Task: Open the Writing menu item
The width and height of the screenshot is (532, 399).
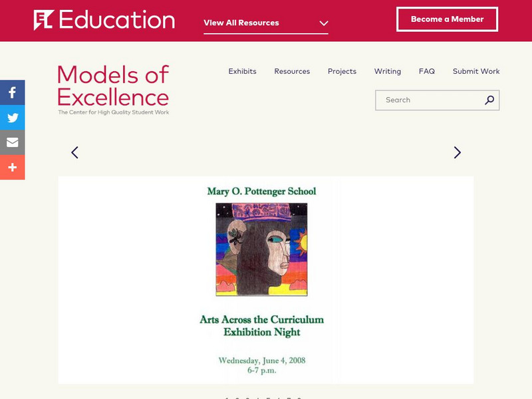Action: (387, 71)
